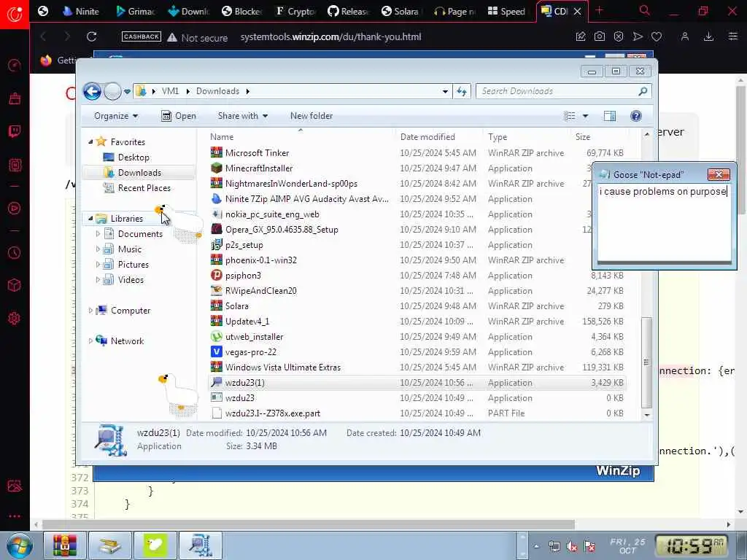Open Explorer Help question mark icon
Viewport: 747px width, 560px height.
635,116
